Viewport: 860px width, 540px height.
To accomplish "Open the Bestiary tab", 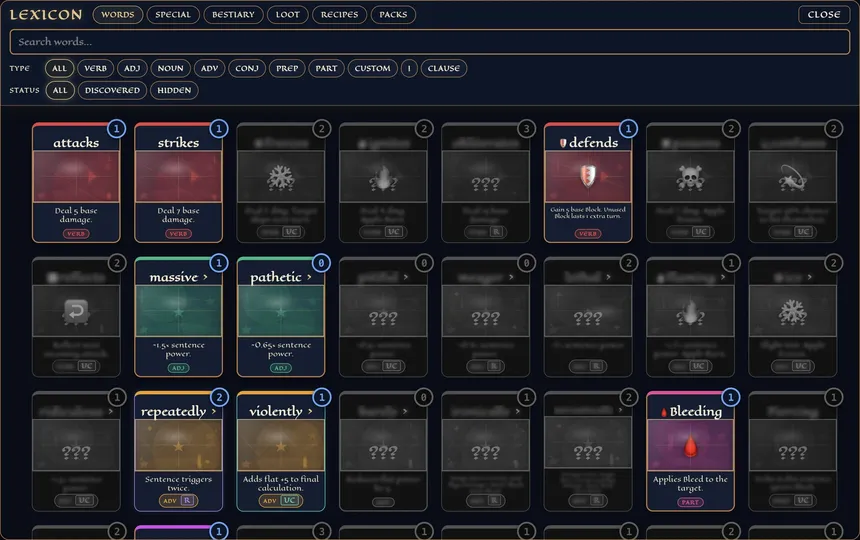I will point(233,15).
